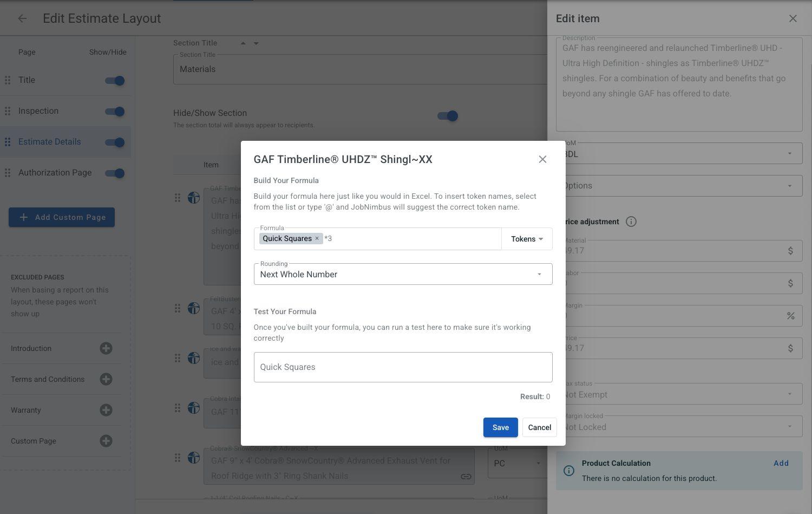Grab the drag handle for Authorization Page
Screen dimensions: 812x514
(x=8, y=173)
